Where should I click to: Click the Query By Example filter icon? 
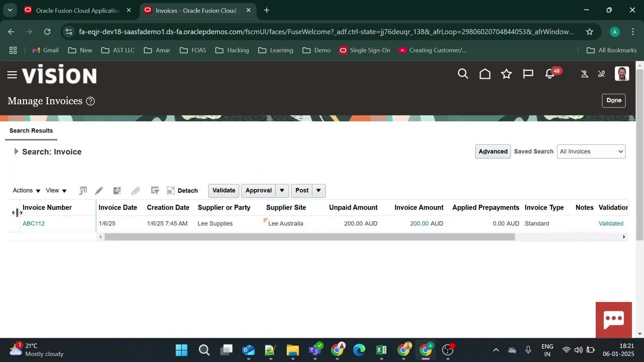pyautogui.click(x=155, y=191)
